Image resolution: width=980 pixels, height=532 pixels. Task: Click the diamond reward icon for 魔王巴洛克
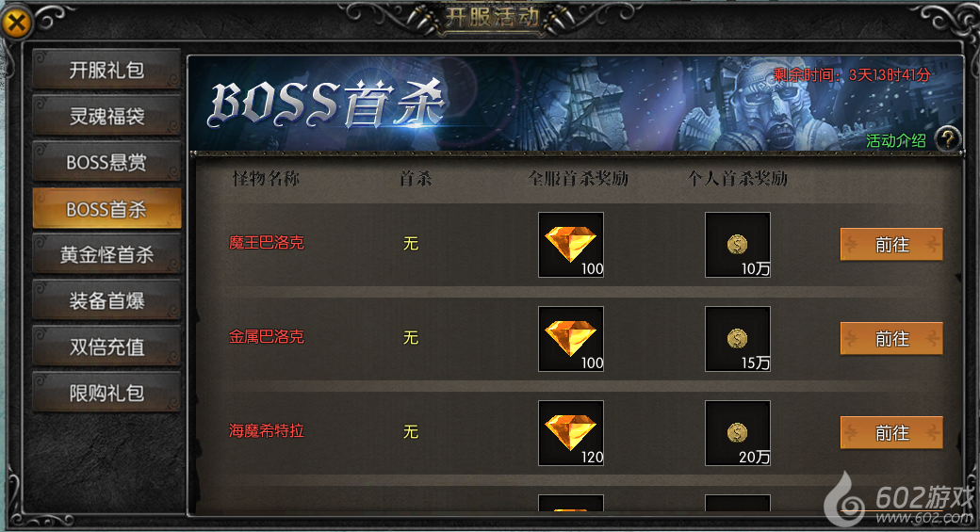coord(571,245)
